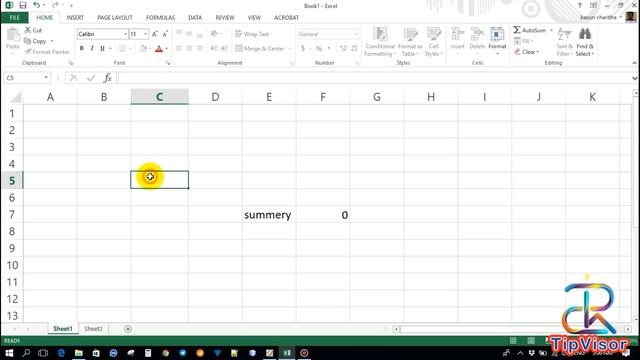Image resolution: width=640 pixels, height=360 pixels.
Task: Decrease font size
Action: point(165,34)
